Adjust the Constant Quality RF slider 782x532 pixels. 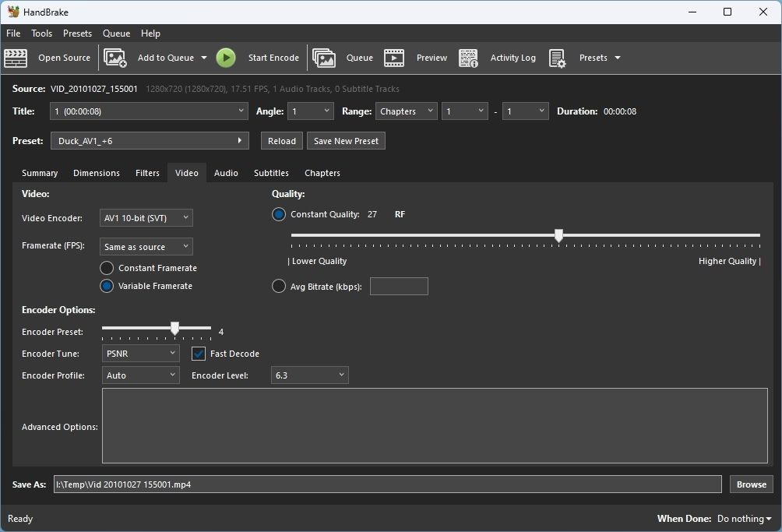pyautogui.click(x=558, y=234)
